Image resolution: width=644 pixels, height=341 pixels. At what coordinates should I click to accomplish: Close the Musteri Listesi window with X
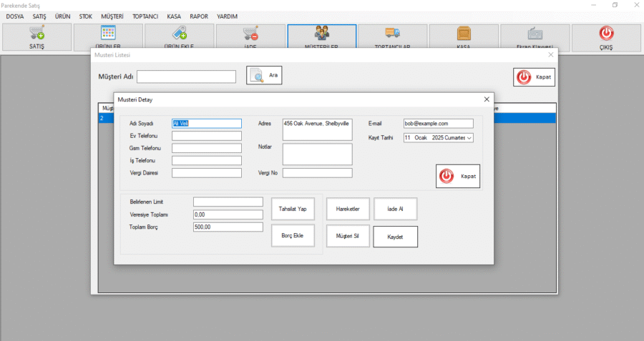[551, 54]
